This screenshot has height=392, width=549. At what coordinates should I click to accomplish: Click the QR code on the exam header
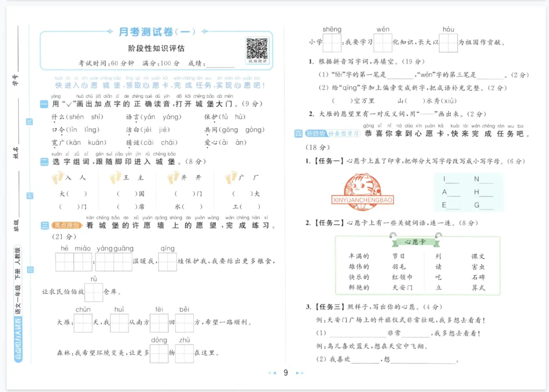pos(257,48)
